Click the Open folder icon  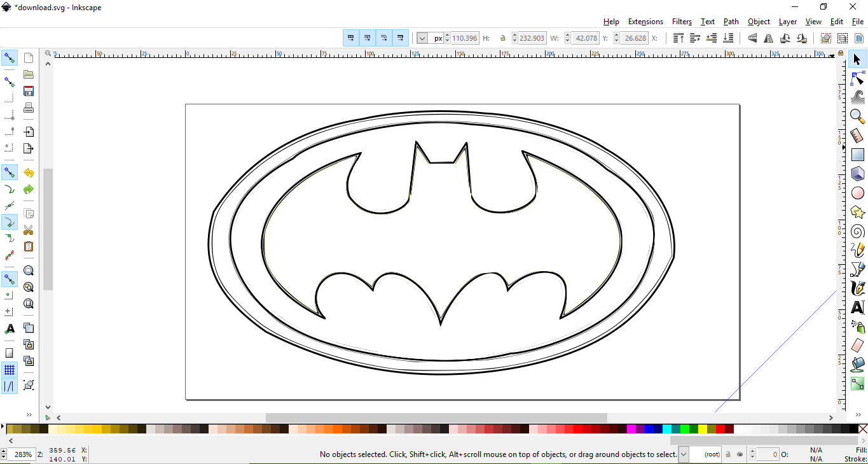coord(29,74)
